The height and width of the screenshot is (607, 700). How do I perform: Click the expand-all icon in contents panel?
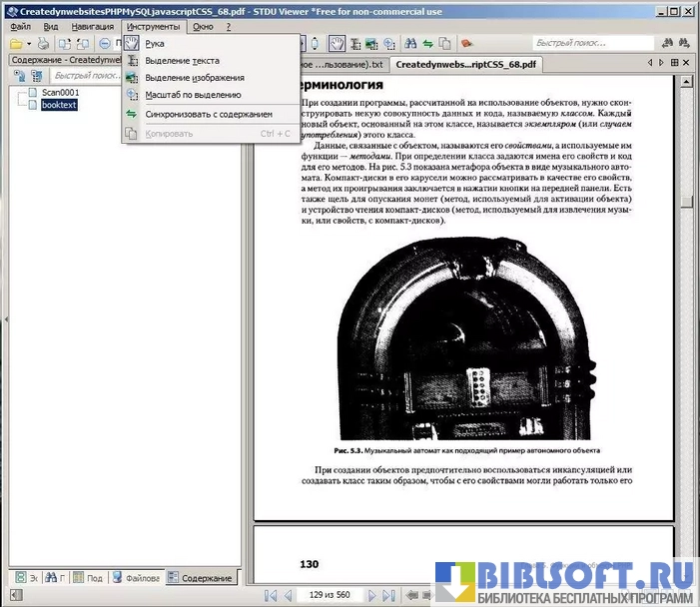point(19,76)
